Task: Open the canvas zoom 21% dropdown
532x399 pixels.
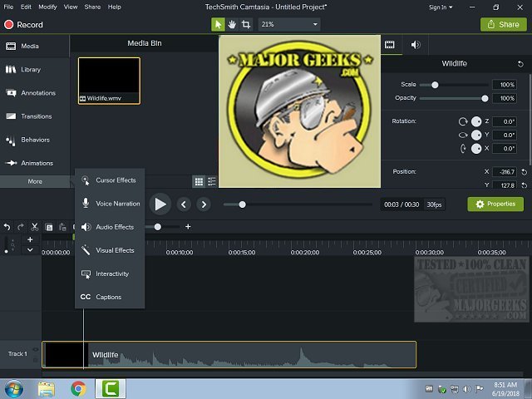Action: click(x=289, y=25)
